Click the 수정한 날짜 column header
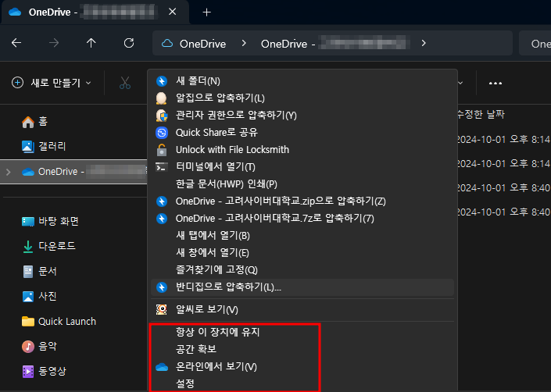Image resolution: width=551 pixels, height=392 pixels. point(481,114)
